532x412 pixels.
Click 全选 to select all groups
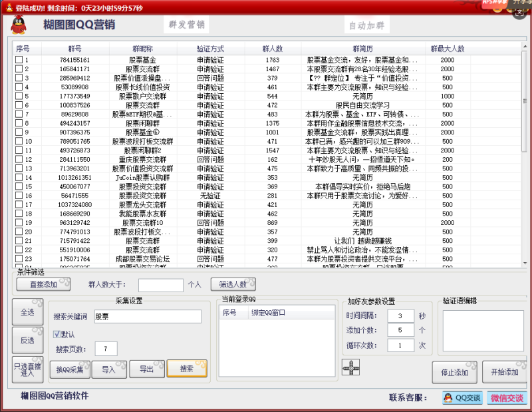click(27, 311)
